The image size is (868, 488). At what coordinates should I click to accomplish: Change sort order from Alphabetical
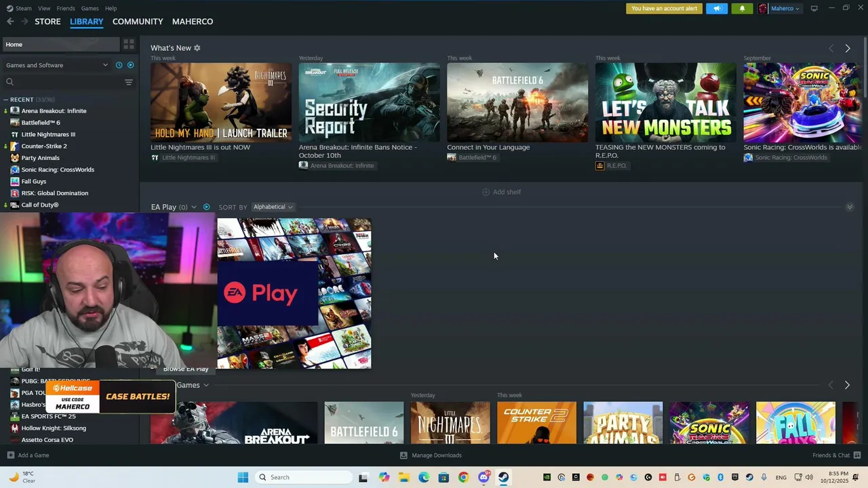click(x=273, y=207)
